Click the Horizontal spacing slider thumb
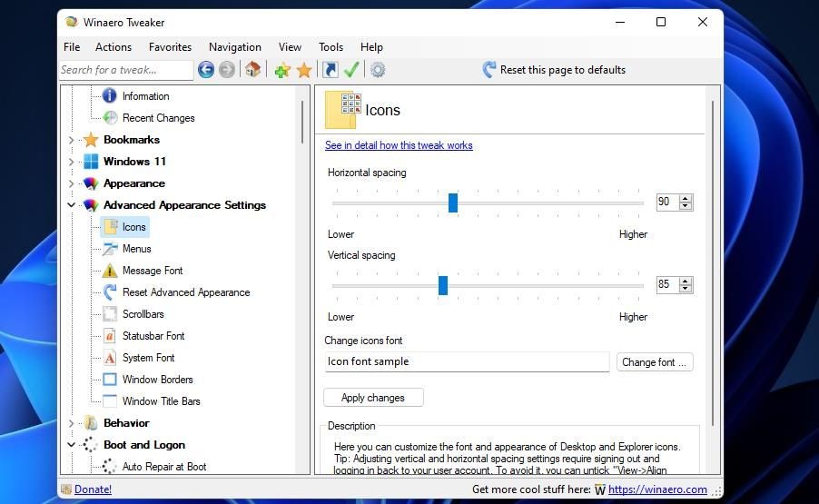Viewport: 819px width, 504px height. [x=453, y=203]
